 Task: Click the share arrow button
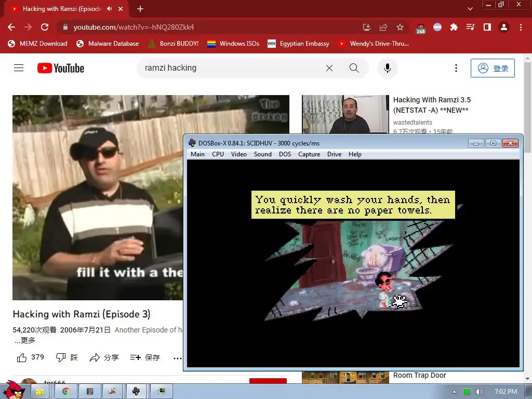(x=104, y=357)
